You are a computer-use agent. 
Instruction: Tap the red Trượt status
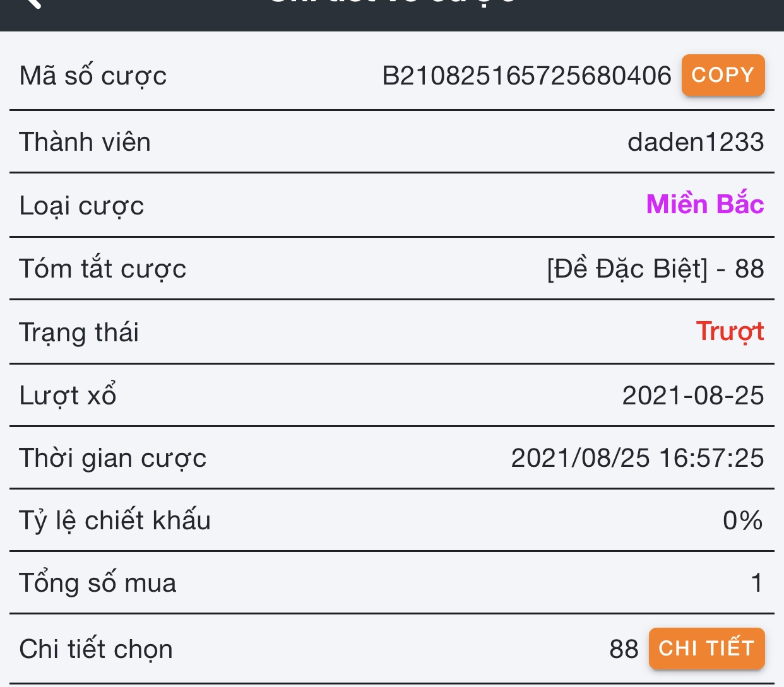tap(730, 332)
